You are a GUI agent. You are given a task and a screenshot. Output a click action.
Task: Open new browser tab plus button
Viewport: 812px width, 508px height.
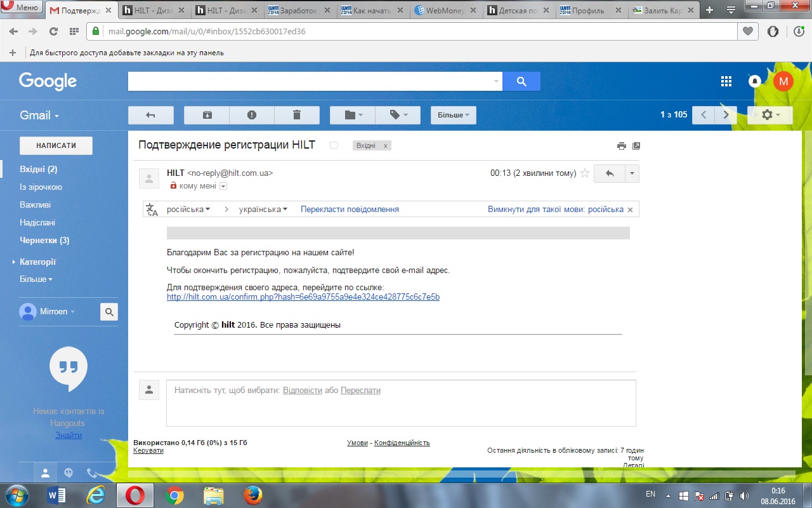(710, 10)
